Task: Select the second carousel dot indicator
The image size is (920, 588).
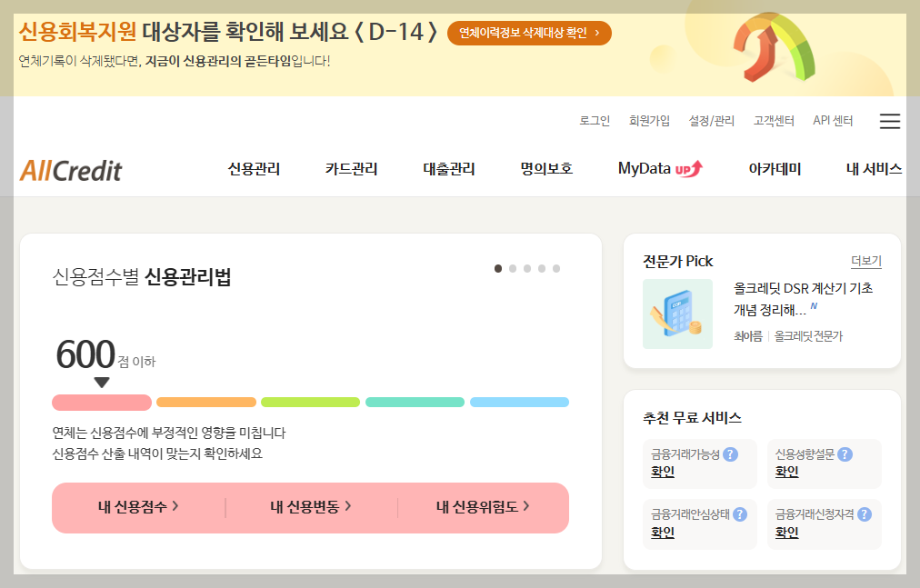Action: tap(514, 268)
